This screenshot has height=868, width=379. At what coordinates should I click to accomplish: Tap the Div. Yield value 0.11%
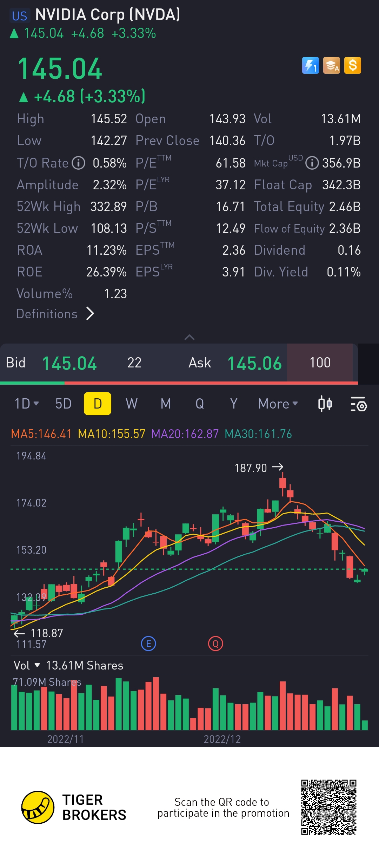344,272
